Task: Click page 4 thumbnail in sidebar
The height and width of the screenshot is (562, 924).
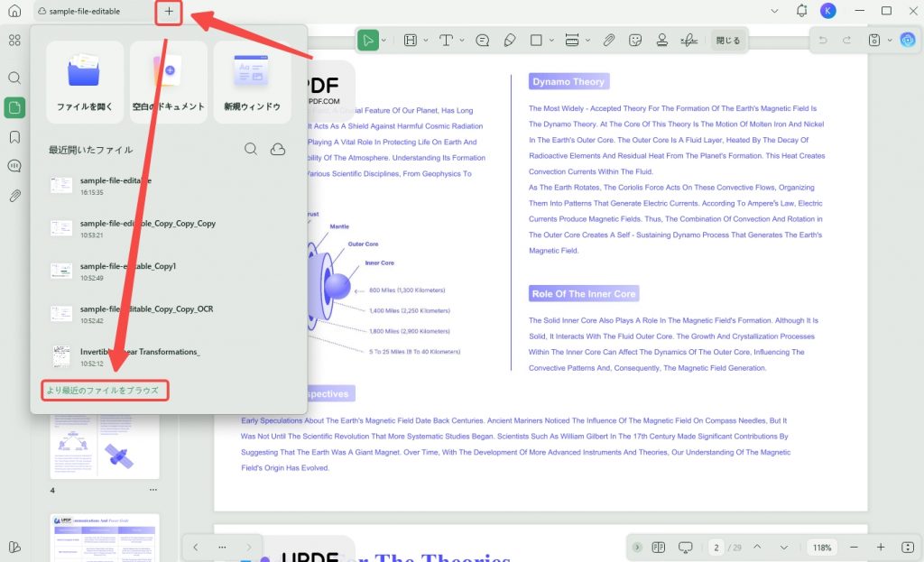Action: pos(105,446)
